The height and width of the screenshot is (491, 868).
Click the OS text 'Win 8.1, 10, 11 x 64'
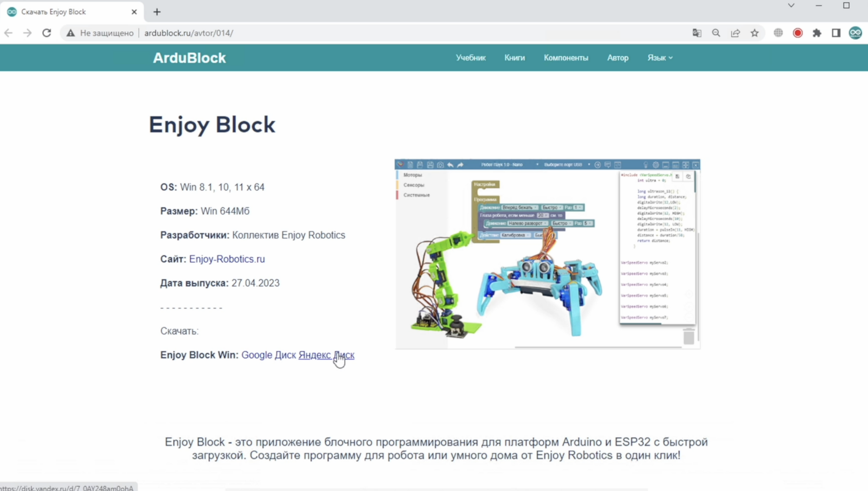222,187
